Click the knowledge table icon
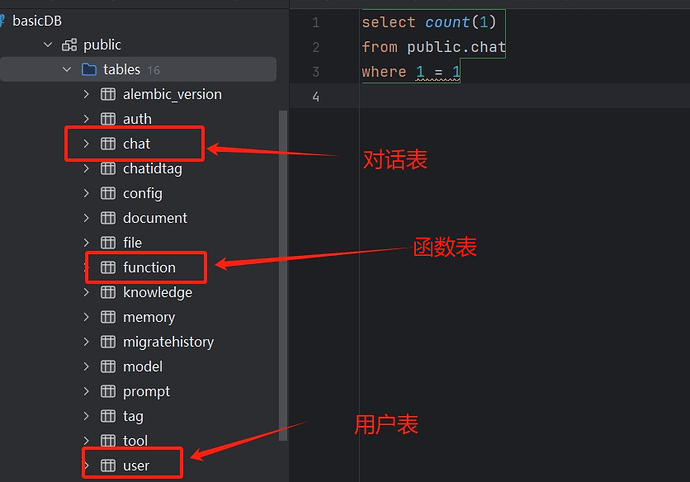The width and height of the screenshot is (690, 482). [108, 292]
